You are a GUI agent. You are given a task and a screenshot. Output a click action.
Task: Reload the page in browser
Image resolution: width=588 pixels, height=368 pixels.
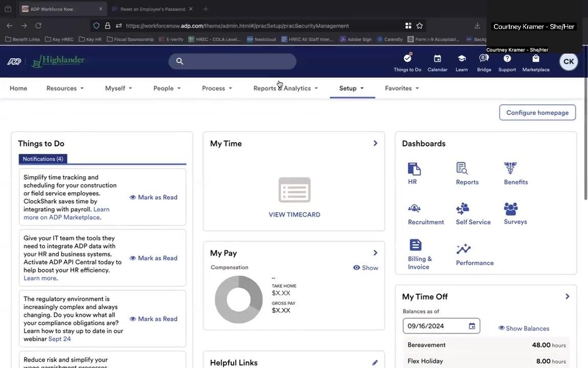[38, 26]
